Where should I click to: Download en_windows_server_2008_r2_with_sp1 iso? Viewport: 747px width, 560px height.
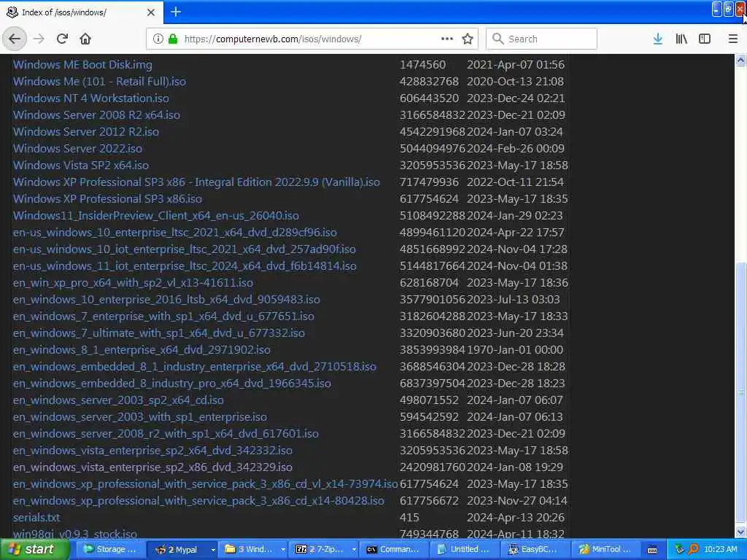[166, 433]
